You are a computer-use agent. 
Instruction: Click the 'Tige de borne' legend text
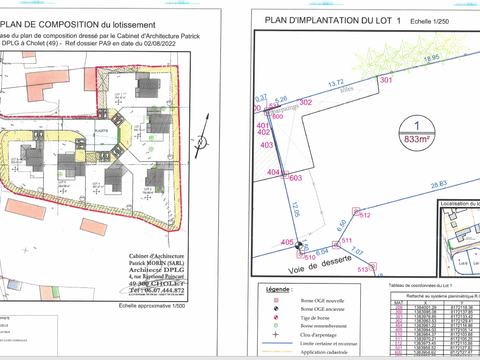[315, 318]
